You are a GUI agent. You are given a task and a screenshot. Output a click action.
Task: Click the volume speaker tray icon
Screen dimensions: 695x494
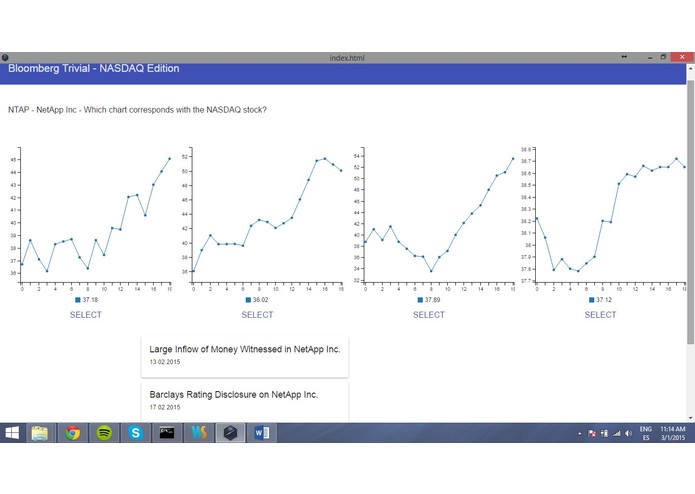[x=629, y=433]
